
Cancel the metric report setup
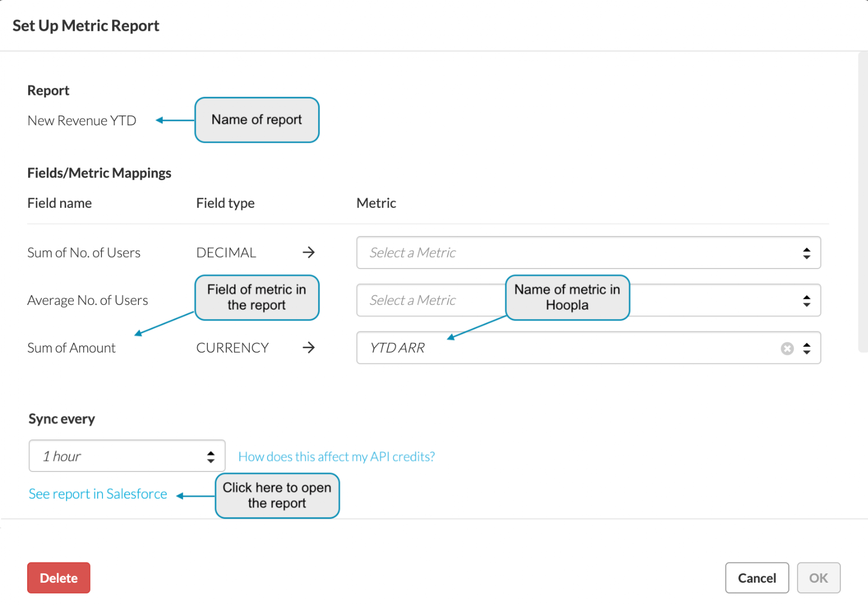[757, 578]
